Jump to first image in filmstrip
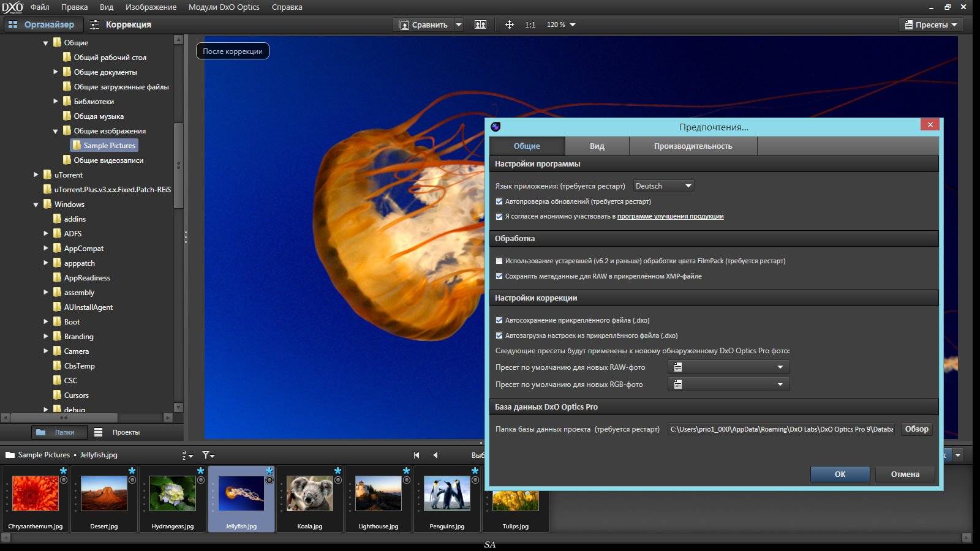The height and width of the screenshot is (551, 980). point(417,455)
